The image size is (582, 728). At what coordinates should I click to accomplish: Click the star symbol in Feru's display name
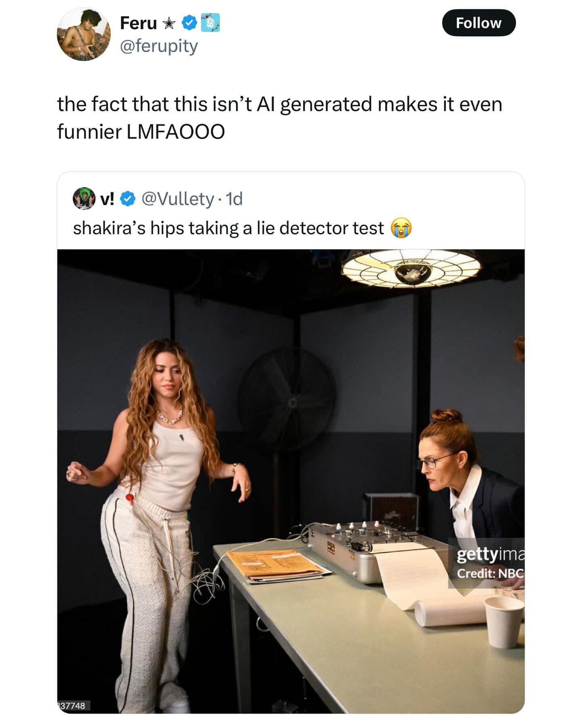pos(169,23)
